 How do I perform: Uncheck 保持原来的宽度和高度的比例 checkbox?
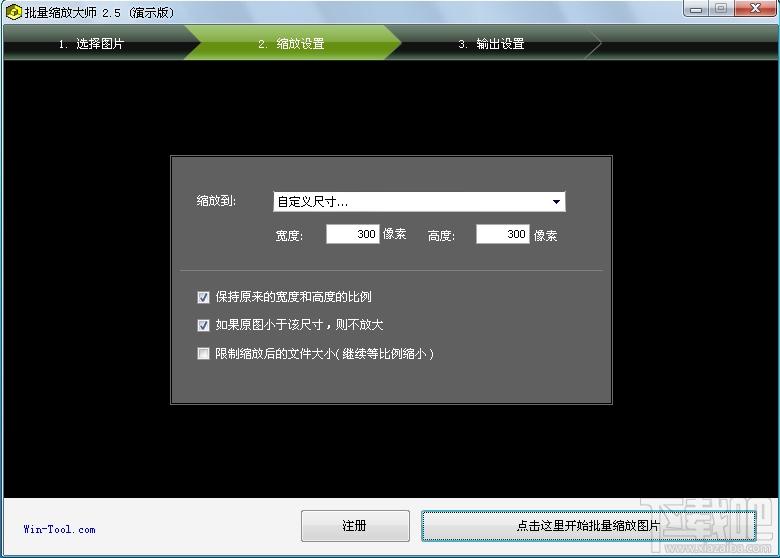coord(203,297)
